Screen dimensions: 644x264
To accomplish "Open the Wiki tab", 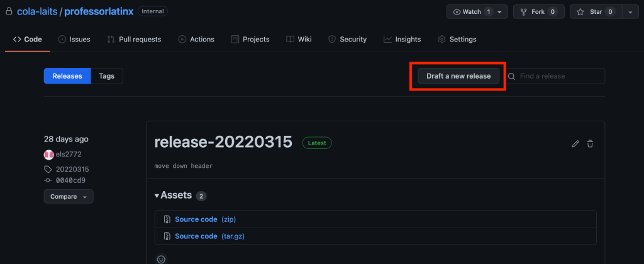I will click(x=299, y=40).
